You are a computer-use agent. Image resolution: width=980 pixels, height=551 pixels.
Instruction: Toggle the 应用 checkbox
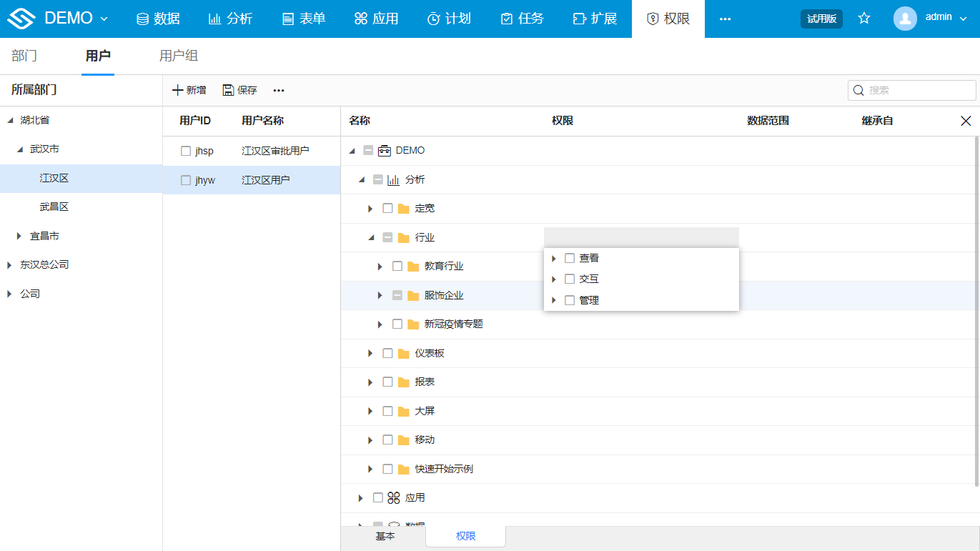378,497
